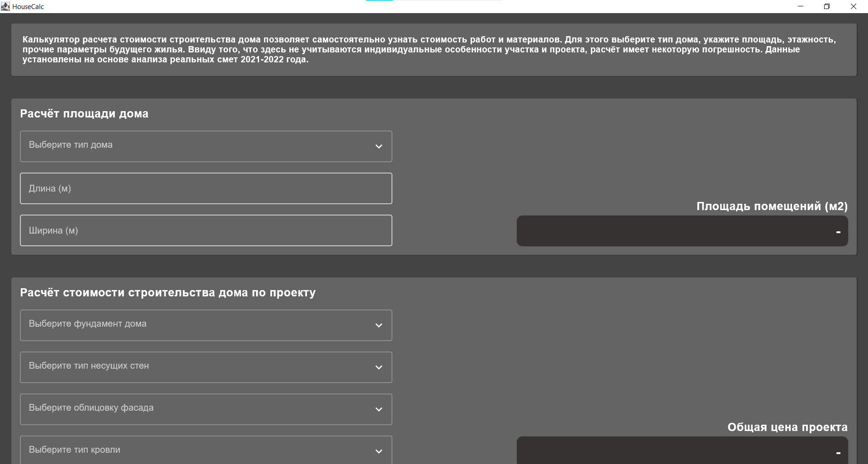Click the chevron on the foundation field
Image resolution: width=868 pixels, height=464 pixels.
(x=379, y=326)
